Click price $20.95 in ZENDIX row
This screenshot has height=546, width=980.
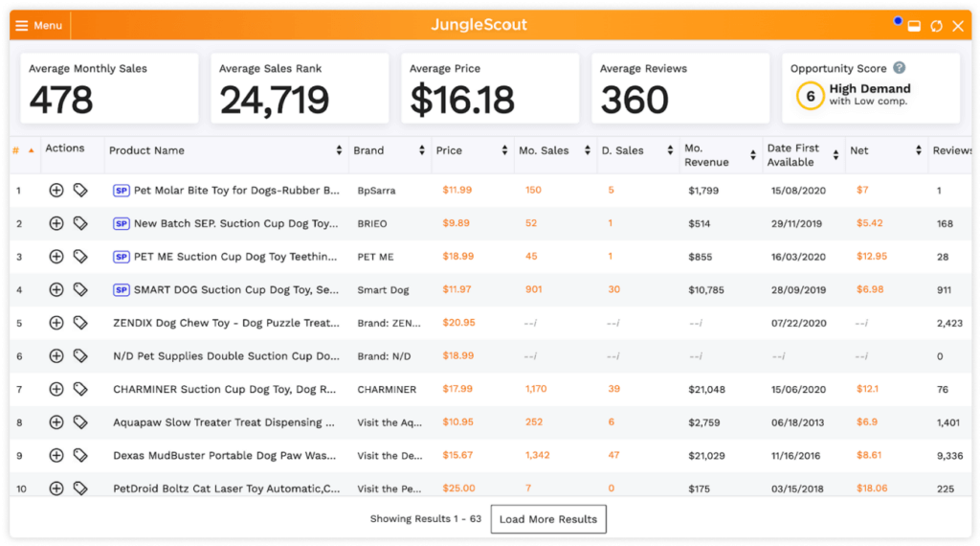coord(458,323)
